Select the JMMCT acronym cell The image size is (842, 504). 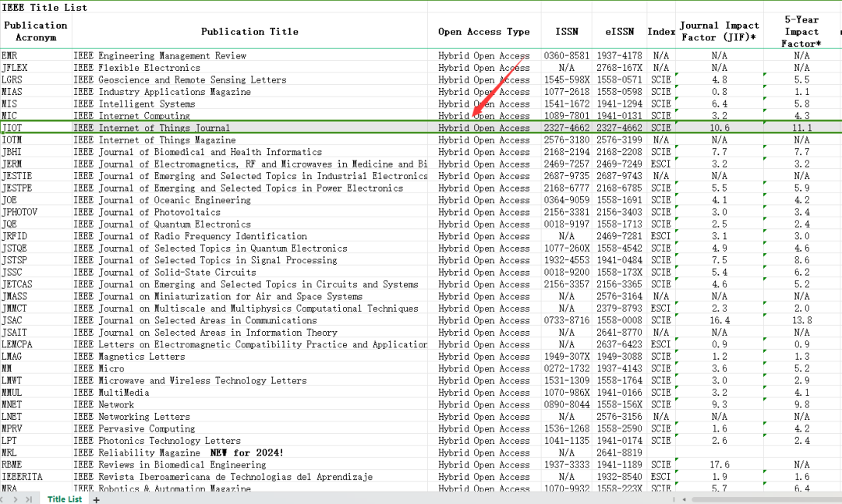point(36,308)
